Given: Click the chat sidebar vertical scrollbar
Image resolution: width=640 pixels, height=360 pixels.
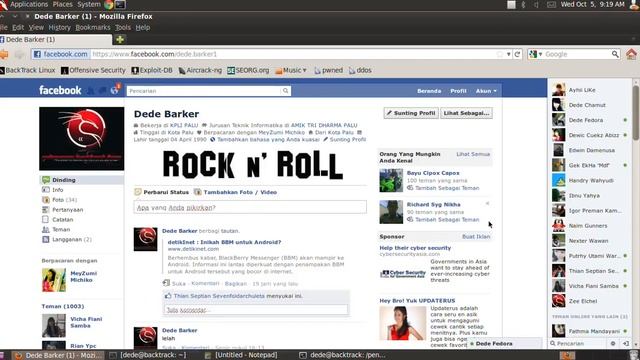Looking at the screenshot, I should coord(636,112).
